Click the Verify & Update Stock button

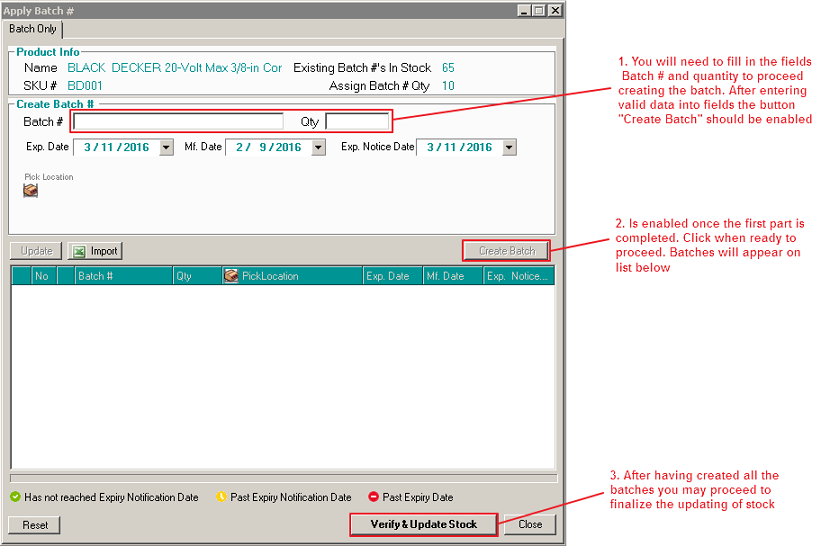[x=423, y=524]
